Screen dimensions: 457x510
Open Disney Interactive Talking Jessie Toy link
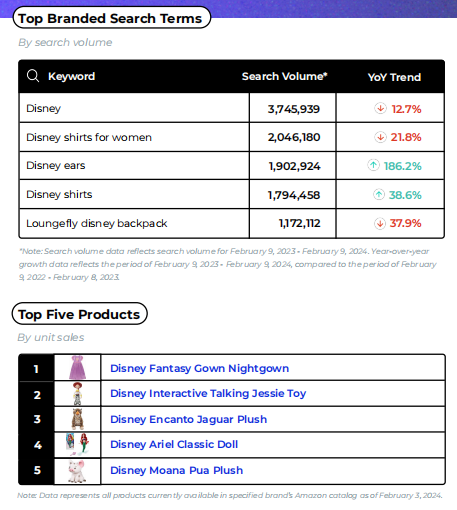(x=208, y=393)
